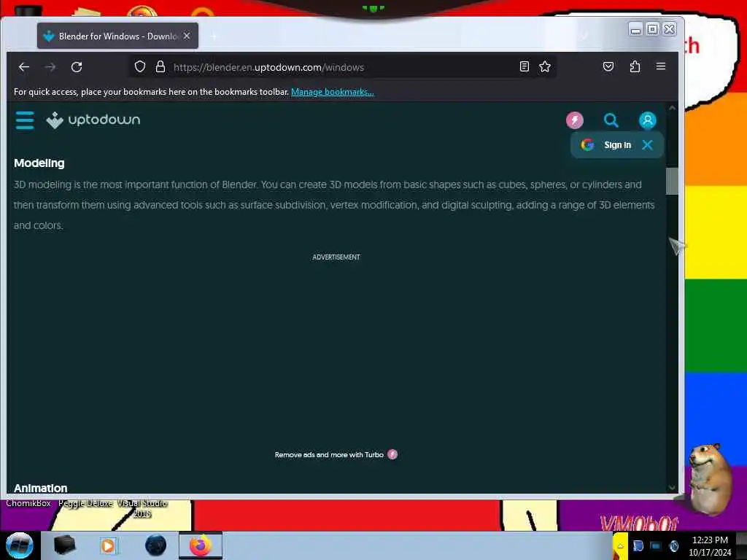The image size is (747, 560).
Task: Open a new browser tab
Action: tap(214, 36)
